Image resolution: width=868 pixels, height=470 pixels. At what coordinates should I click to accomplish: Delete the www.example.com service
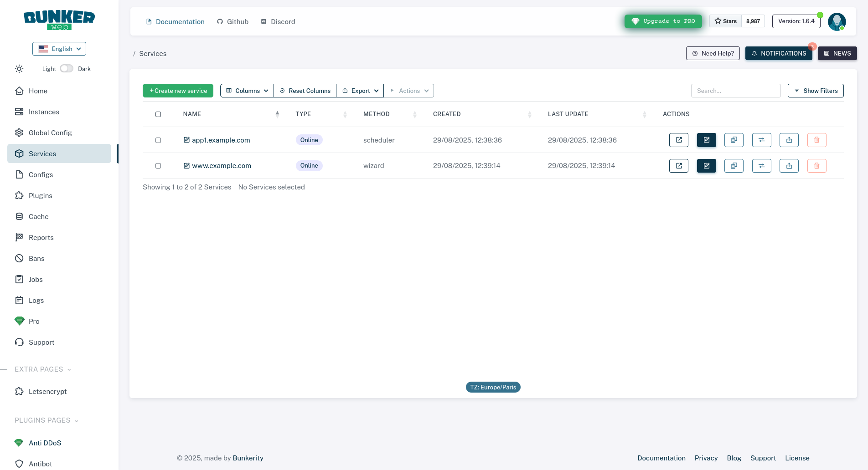[816, 166]
